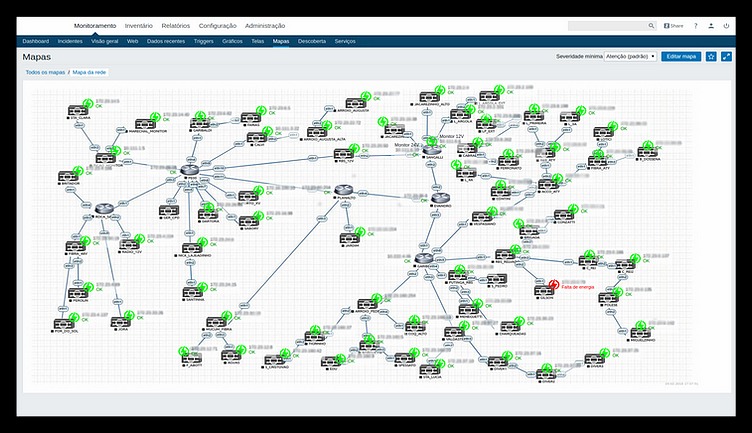Click the help question mark icon
The width and height of the screenshot is (752, 433).
tap(695, 26)
